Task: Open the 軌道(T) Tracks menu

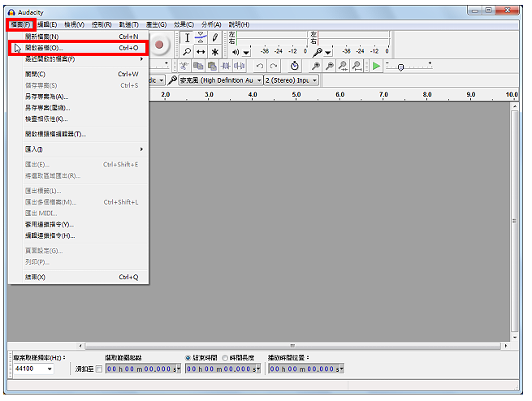Action: pos(128,24)
